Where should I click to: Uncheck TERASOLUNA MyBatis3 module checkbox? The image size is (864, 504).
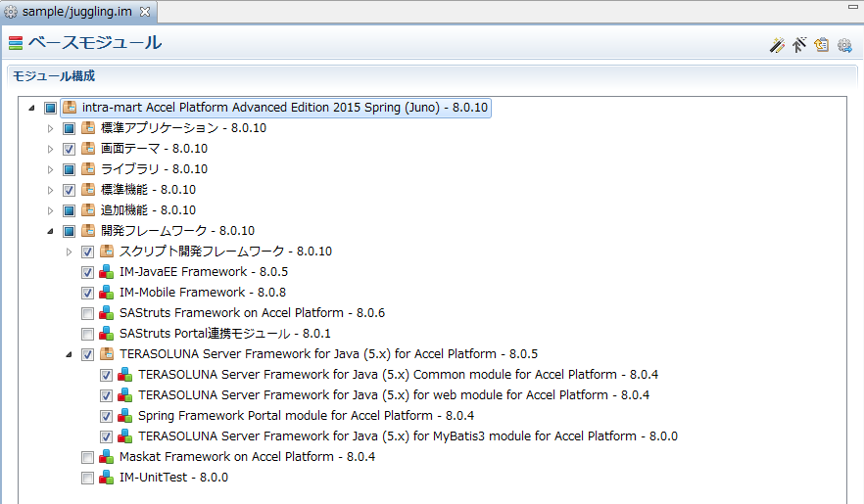(107, 436)
